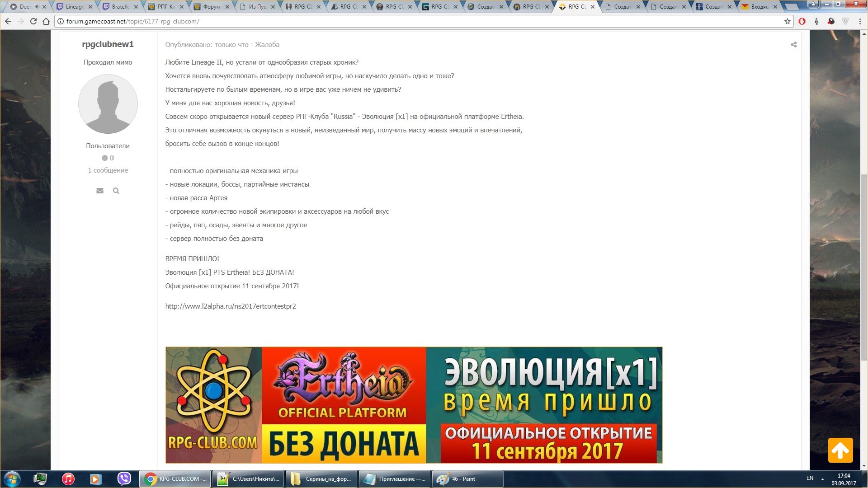
Task: Open Viber from the taskbar
Action: tap(124, 479)
